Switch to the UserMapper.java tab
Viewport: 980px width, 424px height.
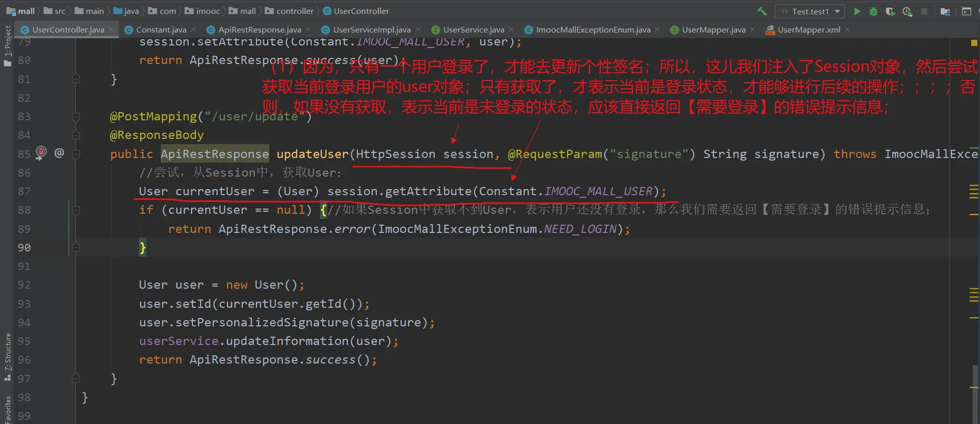[x=713, y=30]
